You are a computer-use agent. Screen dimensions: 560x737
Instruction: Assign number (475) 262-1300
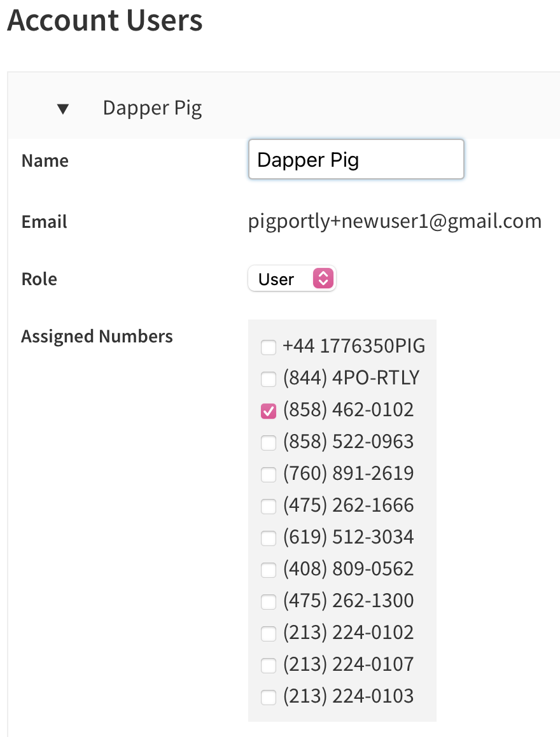[x=269, y=602]
